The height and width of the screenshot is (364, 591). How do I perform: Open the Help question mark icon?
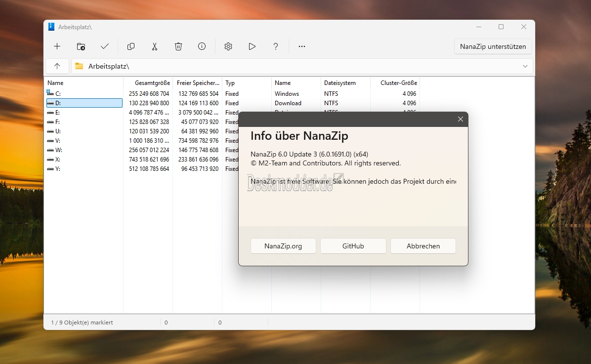click(x=276, y=46)
